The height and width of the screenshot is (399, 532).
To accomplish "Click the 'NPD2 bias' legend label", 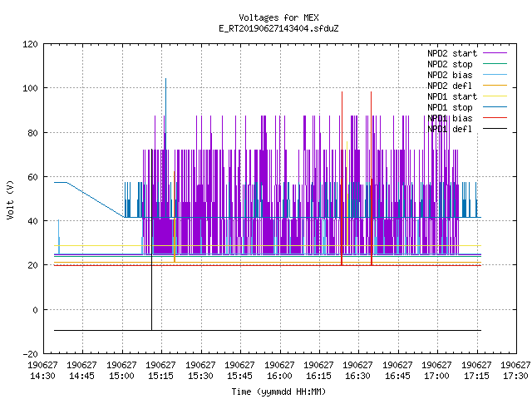I will pyautogui.click(x=450, y=75).
